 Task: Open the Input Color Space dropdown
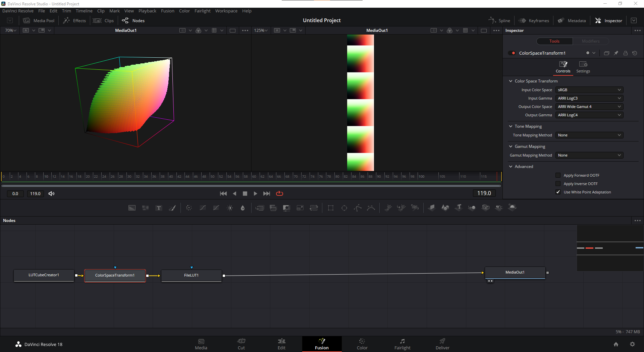click(x=589, y=90)
